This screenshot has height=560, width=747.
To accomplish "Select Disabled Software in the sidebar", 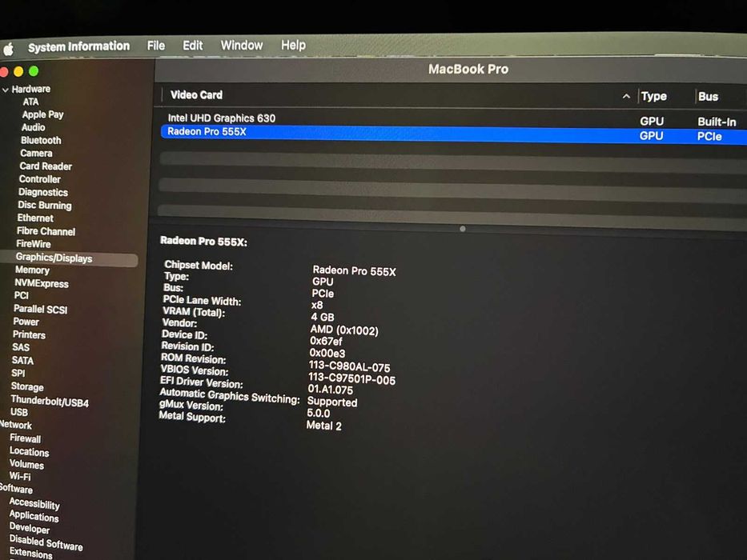I will (46, 542).
